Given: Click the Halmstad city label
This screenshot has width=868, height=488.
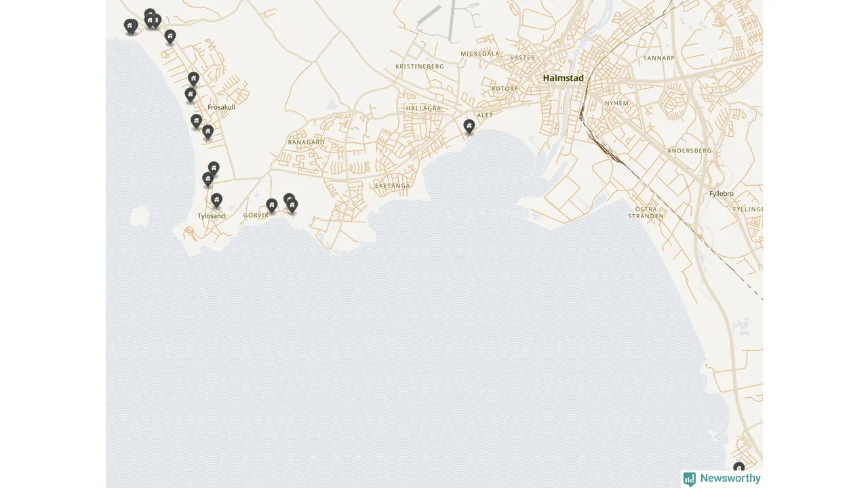Looking at the screenshot, I should 563,78.
